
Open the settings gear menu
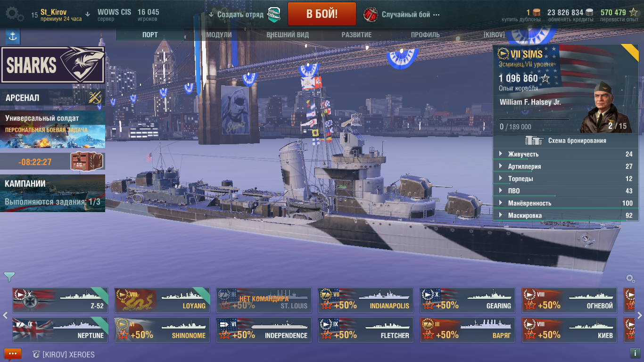15,14
